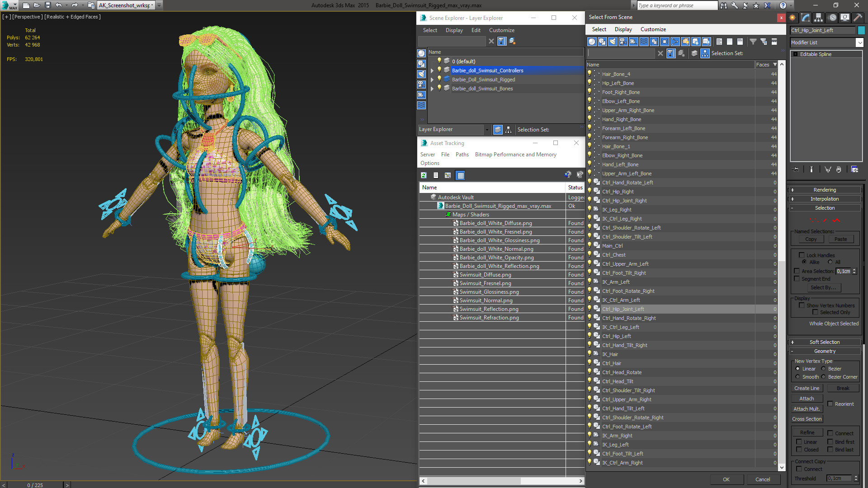Toggle Display Space Warps filter in Select From Scene
Image resolution: width=868 pixels, height=488 pixels.
point(644,42)
